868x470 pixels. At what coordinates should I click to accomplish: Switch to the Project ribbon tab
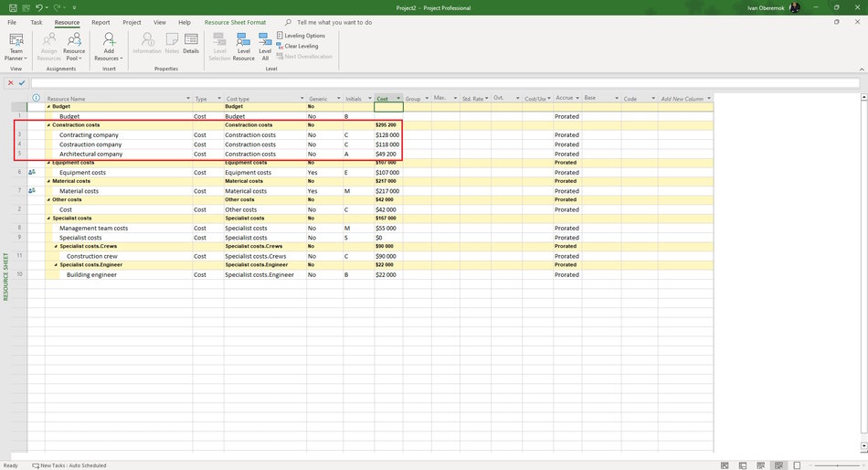click(x=132, y=22)
